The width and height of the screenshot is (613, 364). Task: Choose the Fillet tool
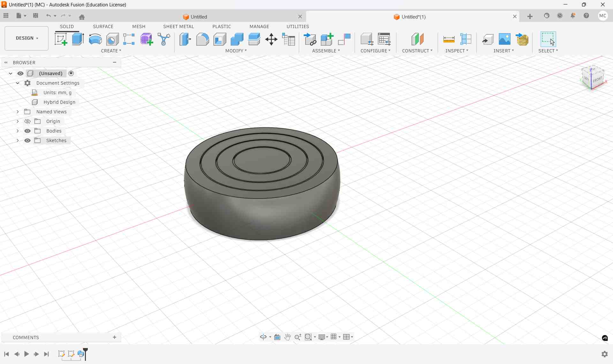202,39
